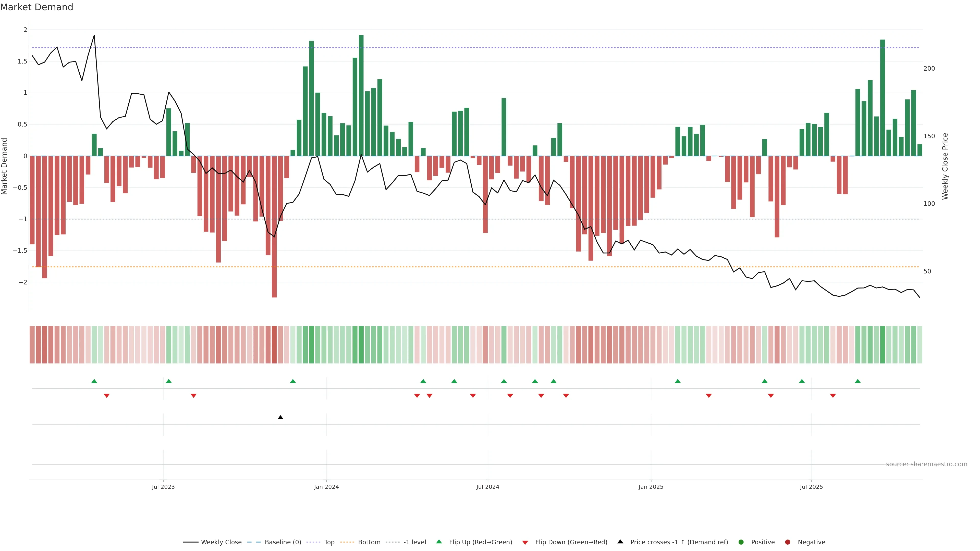Click Flip Down red triangle legend icon
980x551 pixels.
(x=525, y=542)
